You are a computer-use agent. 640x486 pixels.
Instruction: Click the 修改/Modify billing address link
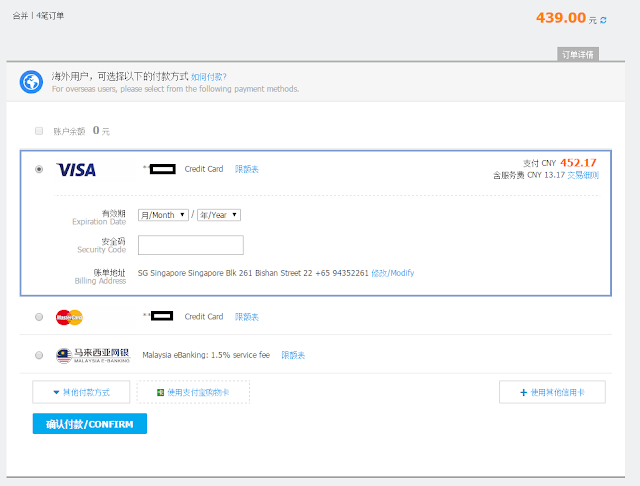pos(393,273)
